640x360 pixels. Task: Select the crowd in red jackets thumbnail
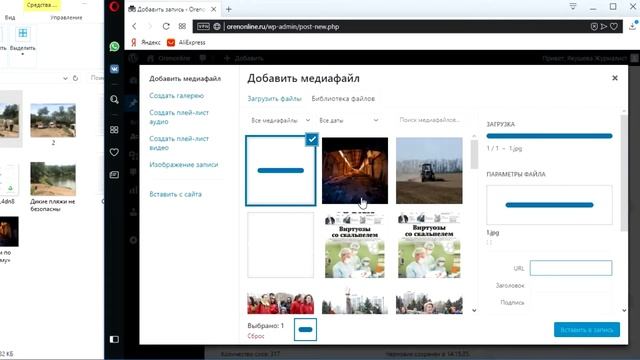(x=280, y=300)
